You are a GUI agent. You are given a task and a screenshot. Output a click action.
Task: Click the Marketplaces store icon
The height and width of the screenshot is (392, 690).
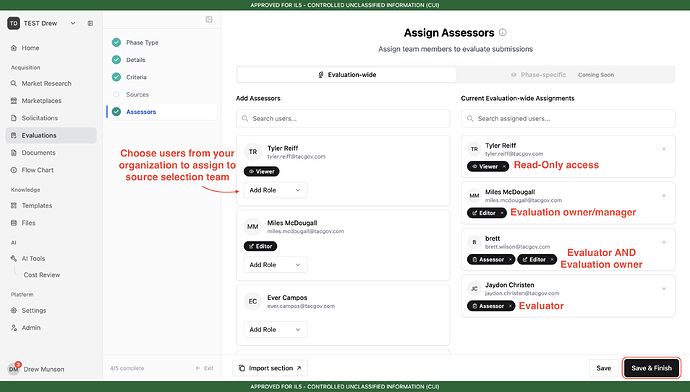coord(14,101)
